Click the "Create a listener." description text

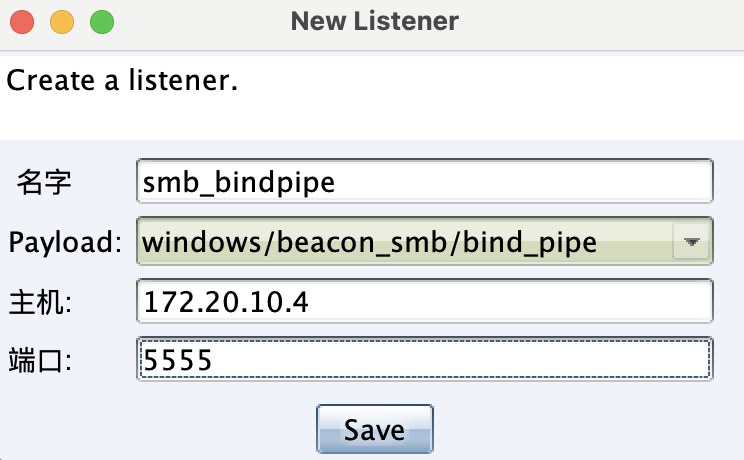point(122,80)
